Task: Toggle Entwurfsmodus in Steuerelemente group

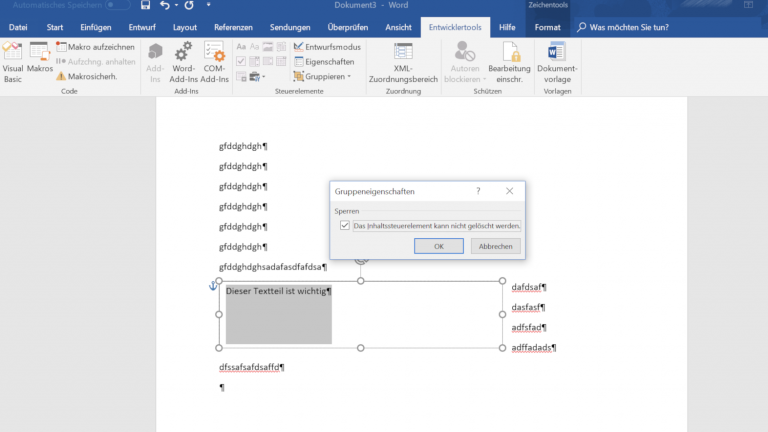Action: point(328,47)
